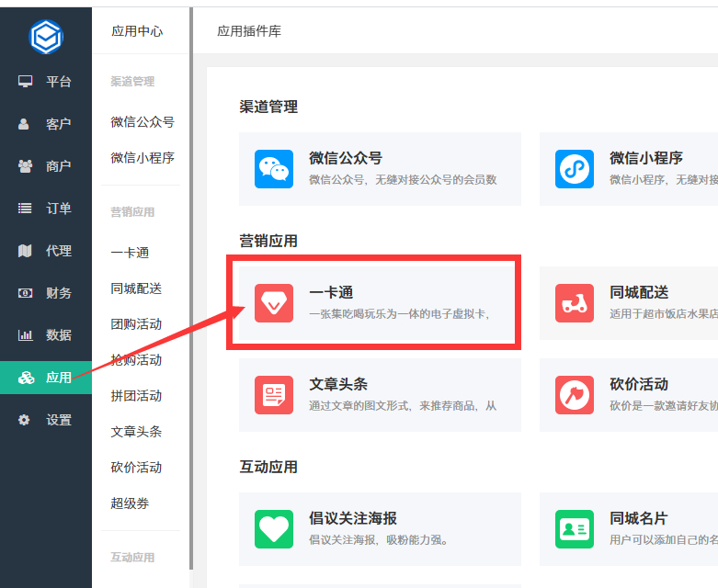Click the diamond icon on 一卡通 card

click(x=274, y=303)
